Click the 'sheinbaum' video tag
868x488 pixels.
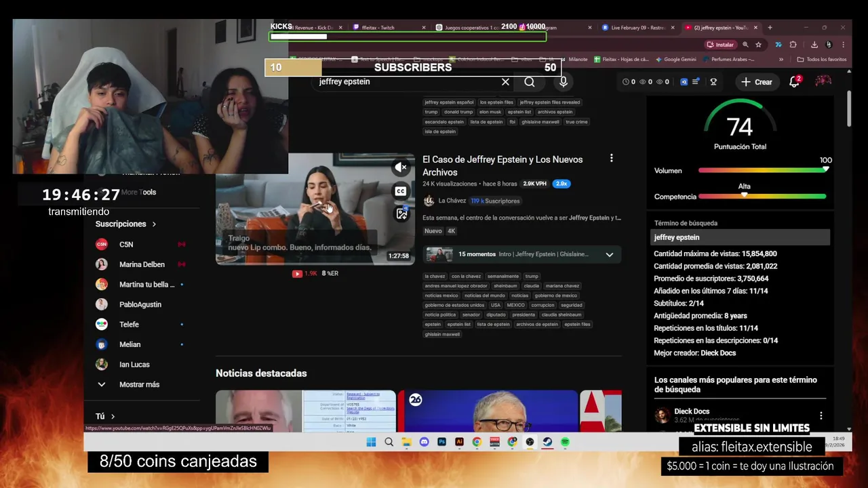(505, 286)
